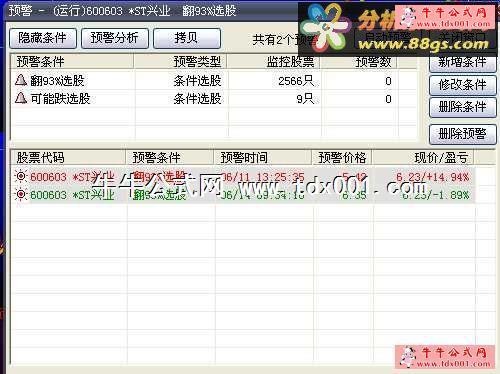Click sun icon of green 600603 row
This screenshot has width=500, height=374.
tap(21, 194)
